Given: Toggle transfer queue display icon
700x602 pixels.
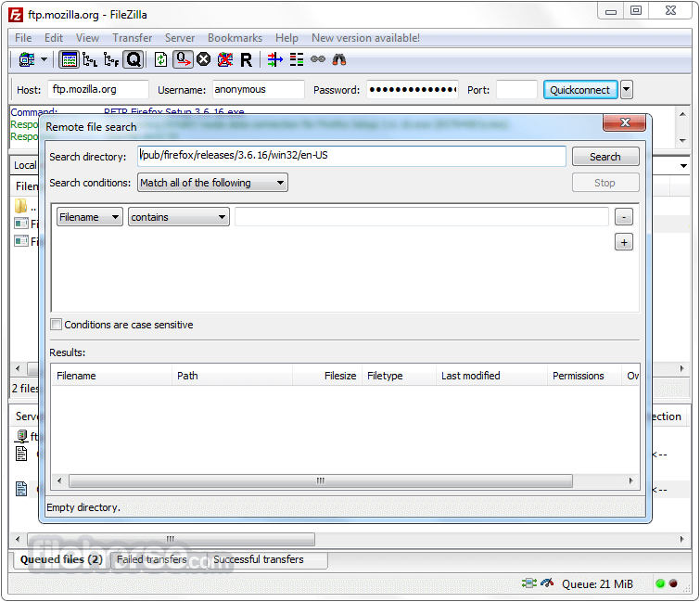Looking at the screenshot, I should [x=134, y=59].
